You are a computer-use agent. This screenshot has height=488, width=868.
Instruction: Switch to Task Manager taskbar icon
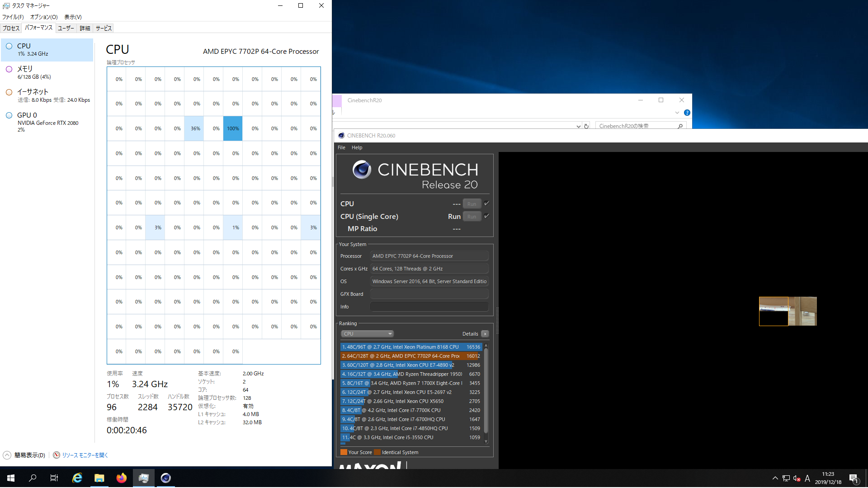pyautogui.click(x=144, y=478)
